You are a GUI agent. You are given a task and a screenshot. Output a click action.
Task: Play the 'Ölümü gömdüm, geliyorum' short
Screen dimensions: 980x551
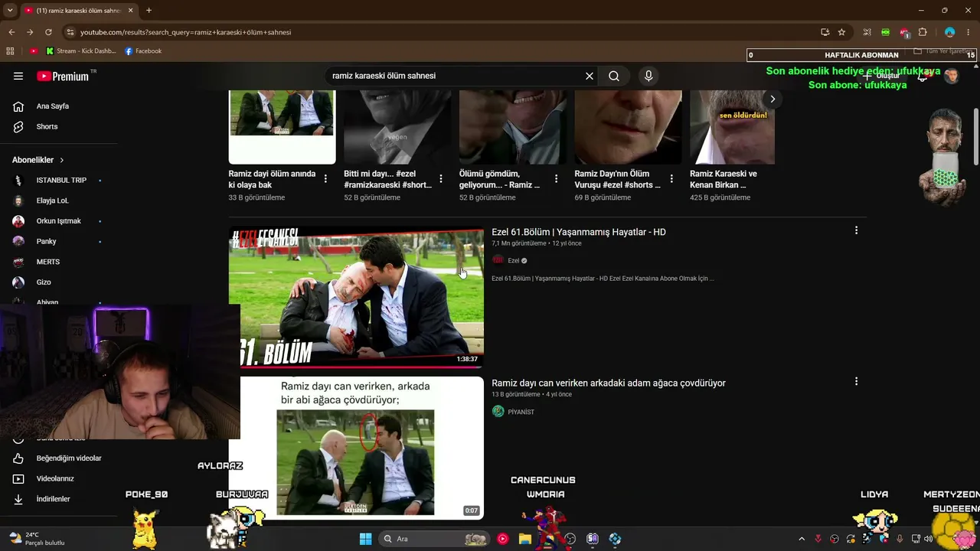513,127
